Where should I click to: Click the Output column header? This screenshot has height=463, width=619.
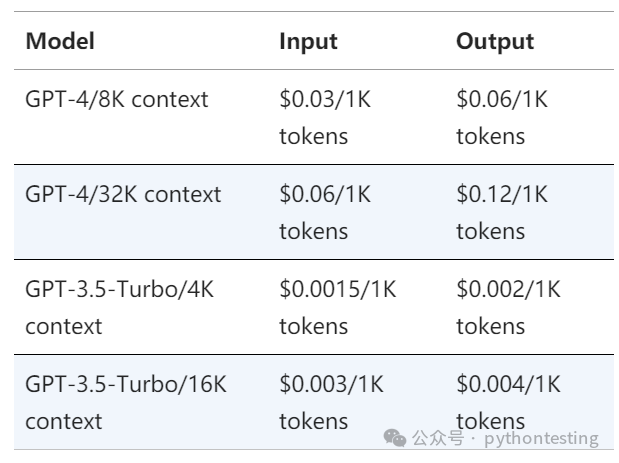[495, 41]
